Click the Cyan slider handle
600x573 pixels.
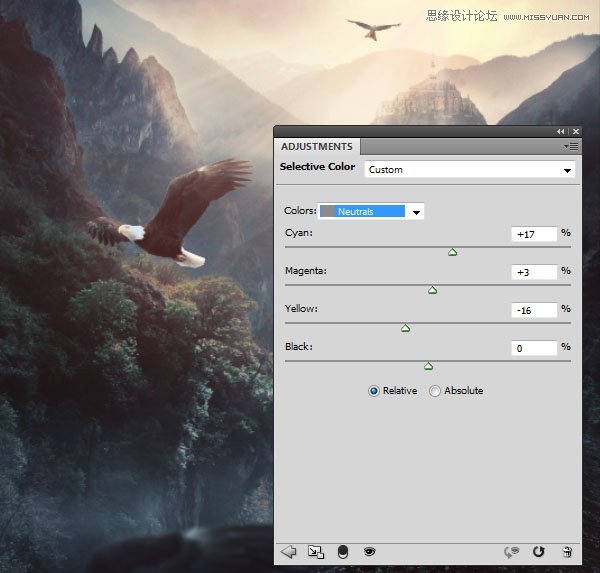coord(453,252)
